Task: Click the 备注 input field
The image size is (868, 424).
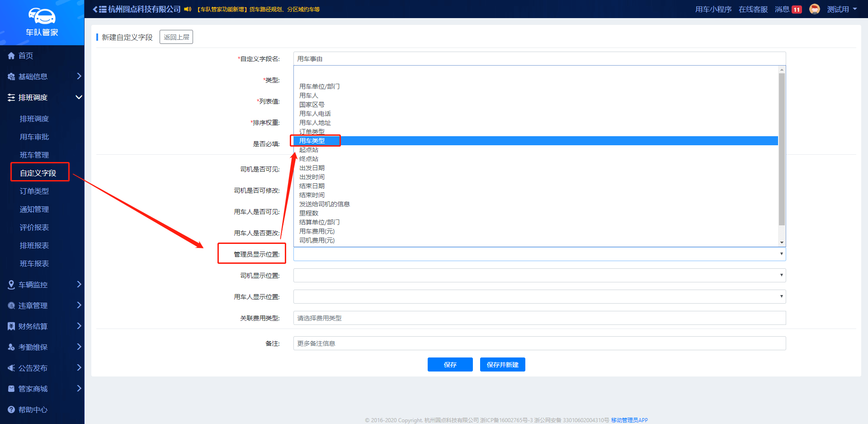Action: click(539, 343)
